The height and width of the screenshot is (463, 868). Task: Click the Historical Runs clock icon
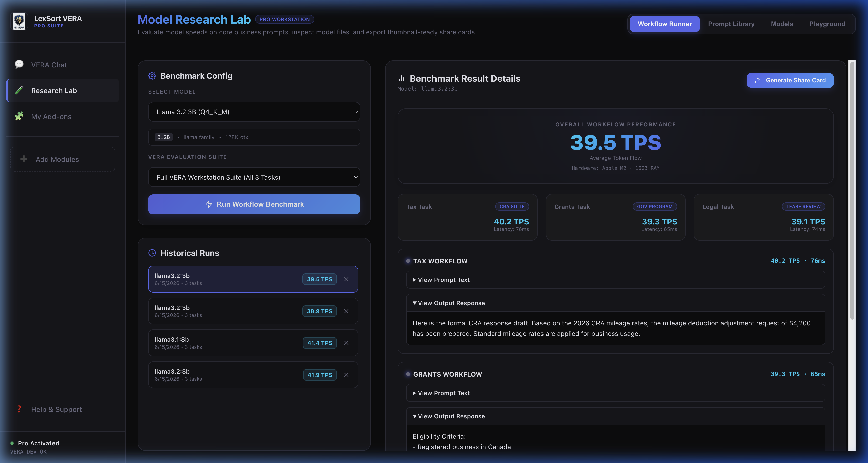[152, 253]
